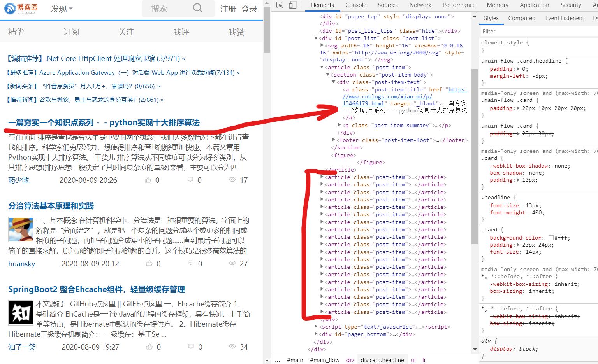Click the div.card.headline breadcrumb item

tap(382, 360)
